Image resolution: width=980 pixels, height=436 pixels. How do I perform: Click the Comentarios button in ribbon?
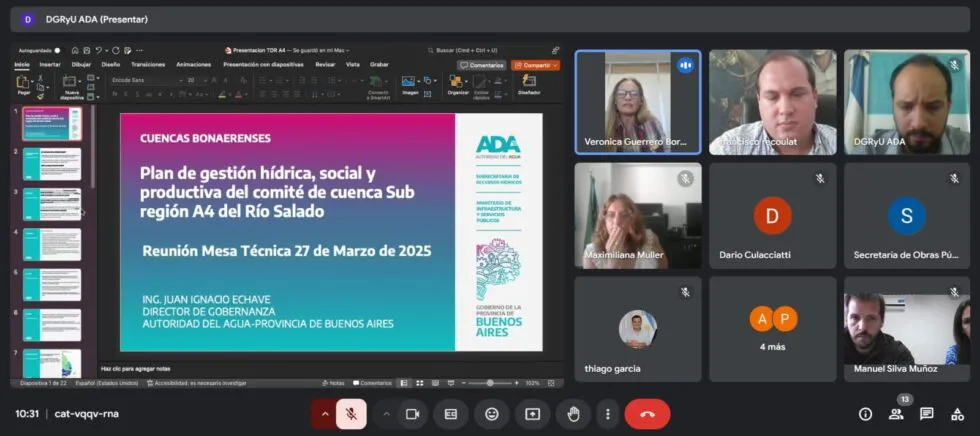[481, 65]
